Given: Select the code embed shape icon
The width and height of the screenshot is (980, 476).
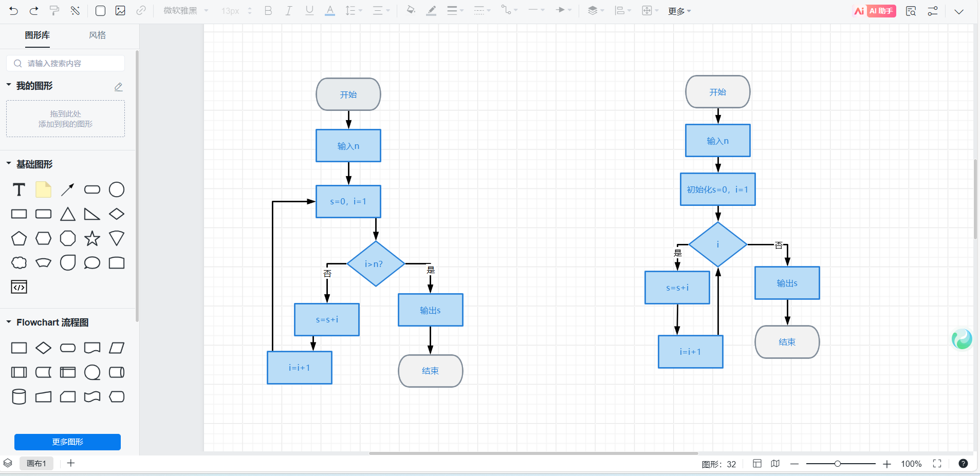Looking at the screenshot, I should [19, 287].
